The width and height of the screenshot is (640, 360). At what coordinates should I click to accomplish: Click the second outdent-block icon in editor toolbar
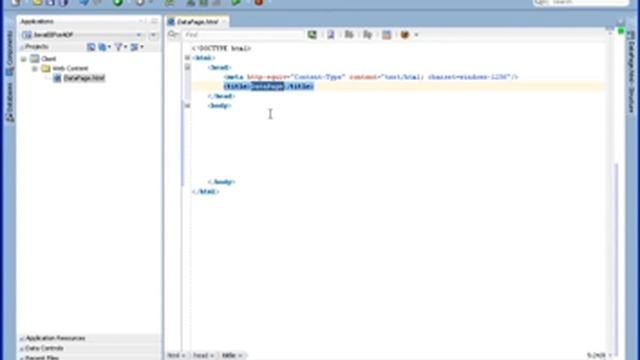[x=367, y=35]
